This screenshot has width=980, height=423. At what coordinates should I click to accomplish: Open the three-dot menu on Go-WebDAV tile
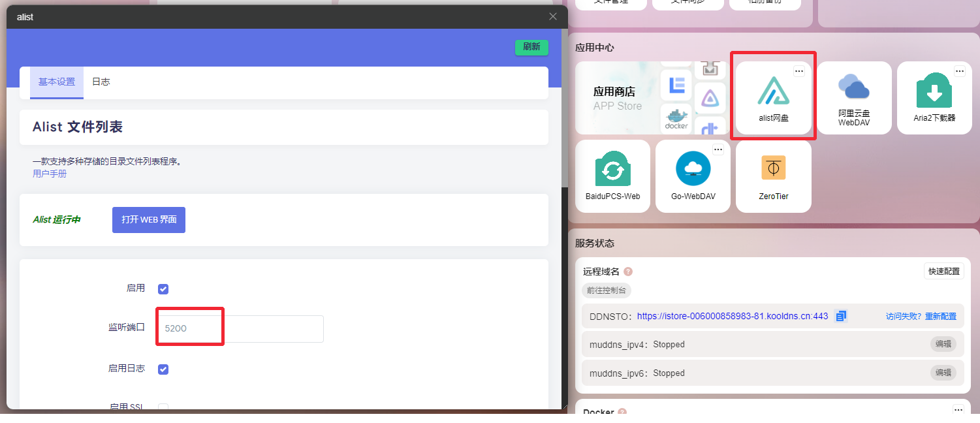(718, 150)
